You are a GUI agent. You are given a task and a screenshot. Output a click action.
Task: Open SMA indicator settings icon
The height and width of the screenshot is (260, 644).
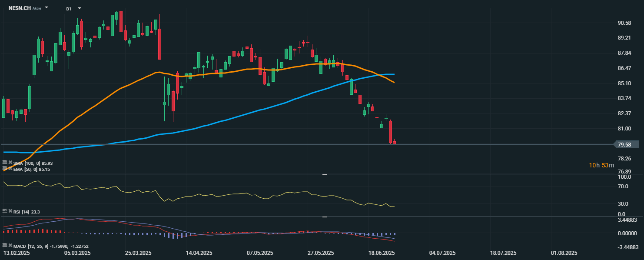[5, 163]
